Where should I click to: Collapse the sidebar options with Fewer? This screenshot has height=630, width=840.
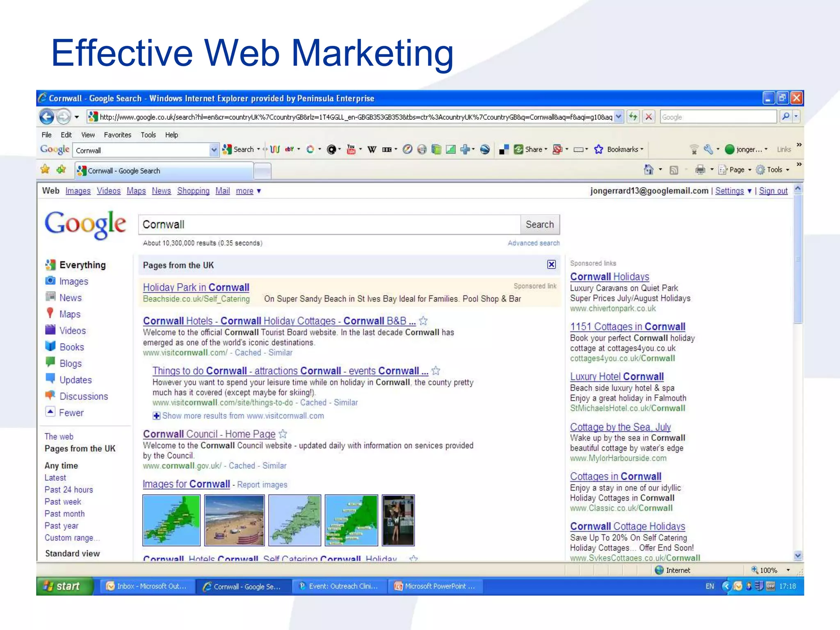pos(71,413)
